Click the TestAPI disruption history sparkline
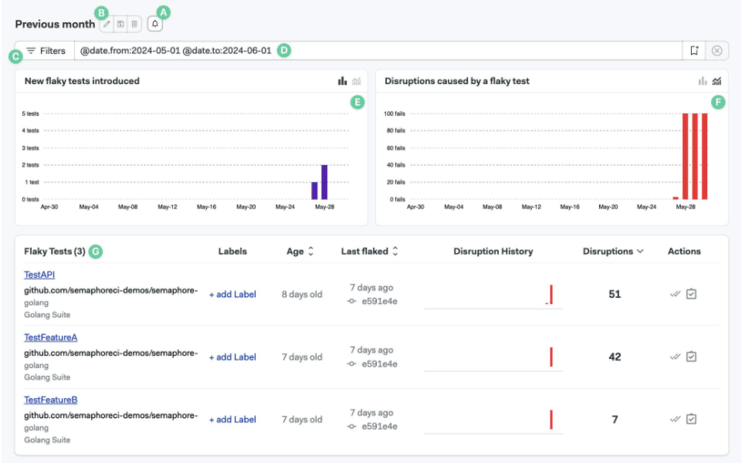 [493, 297]
